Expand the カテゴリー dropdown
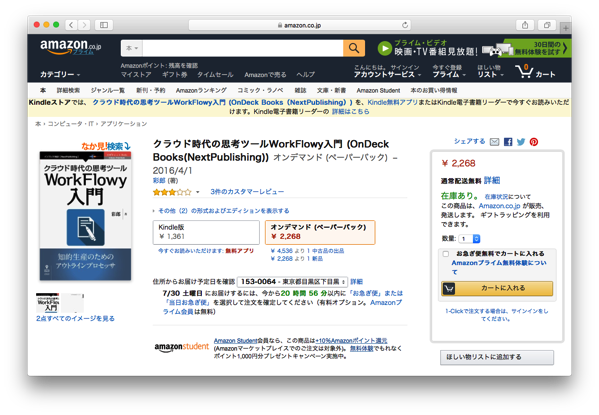 (60, 74)
